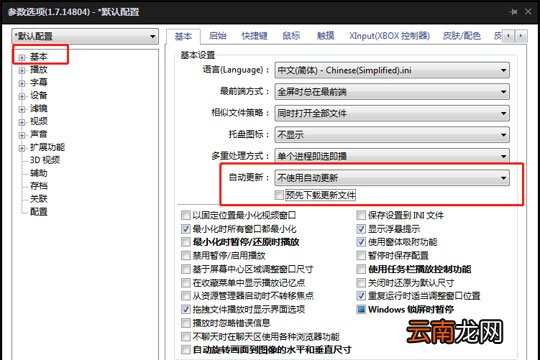This screenshot has height=360, width=540.
Task: Expand the 声音 tree node
Action: [x=22, y=135]
